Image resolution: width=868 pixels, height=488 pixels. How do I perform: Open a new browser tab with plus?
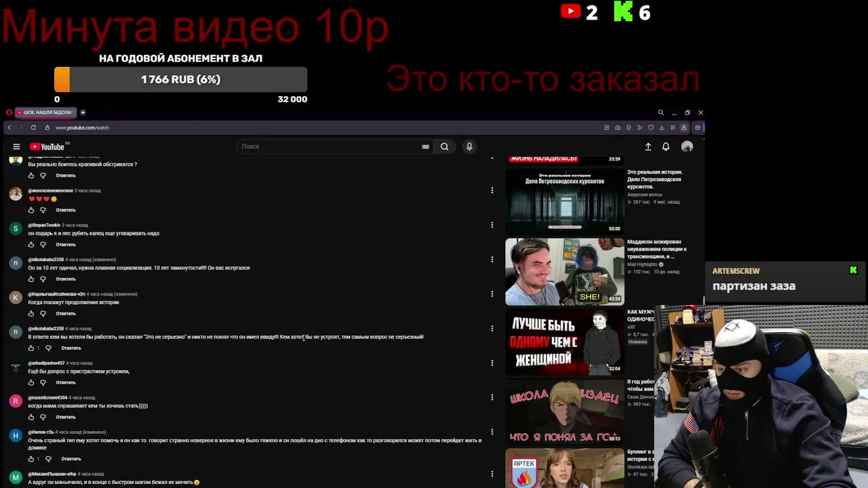coord(83,113)
